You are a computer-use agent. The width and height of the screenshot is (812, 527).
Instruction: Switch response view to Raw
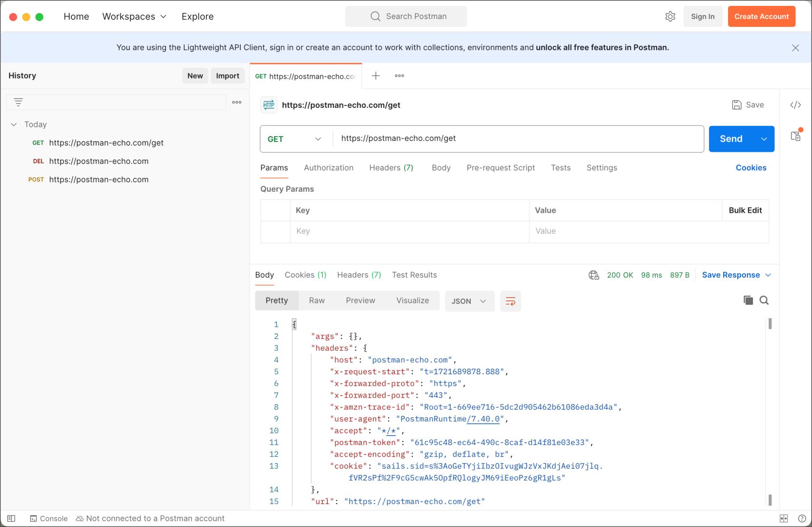point(316,301)
